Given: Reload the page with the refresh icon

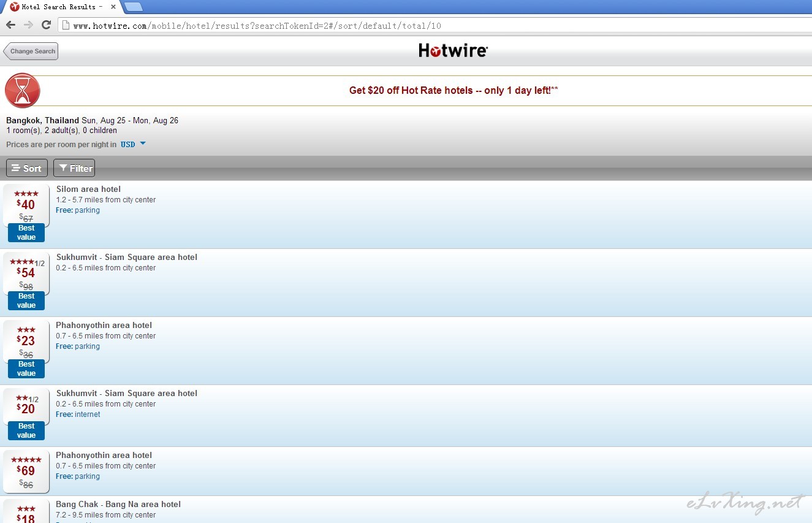Looking at the screenshot, I should point(46,25).
